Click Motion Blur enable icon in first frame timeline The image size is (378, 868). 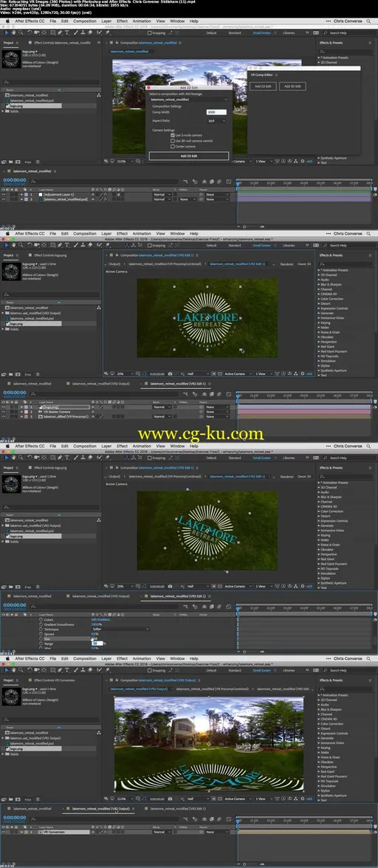click(x=220, y=181)
